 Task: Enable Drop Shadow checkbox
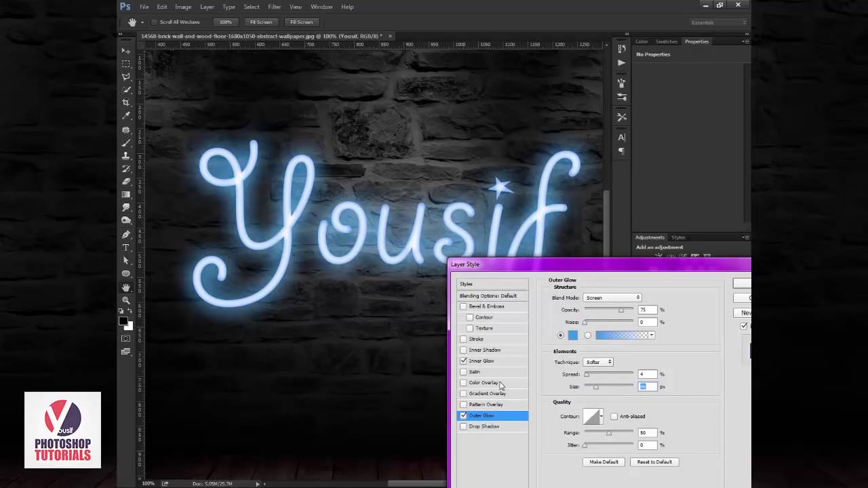pos(463,426)
